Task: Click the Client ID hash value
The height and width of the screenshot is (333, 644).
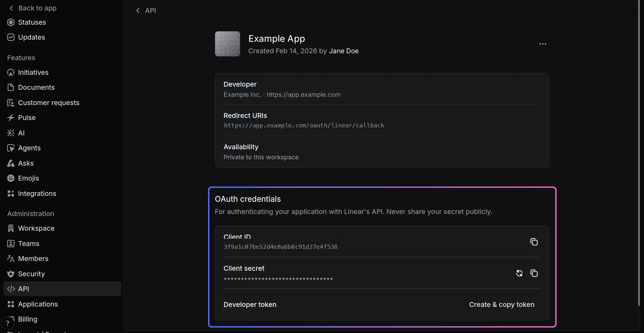Action: 280,247
